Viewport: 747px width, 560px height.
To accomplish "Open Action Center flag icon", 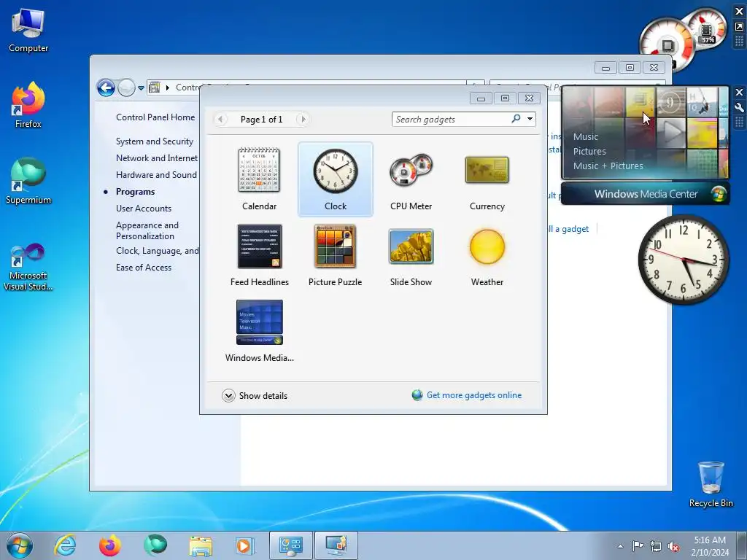I will coord(638,546).
